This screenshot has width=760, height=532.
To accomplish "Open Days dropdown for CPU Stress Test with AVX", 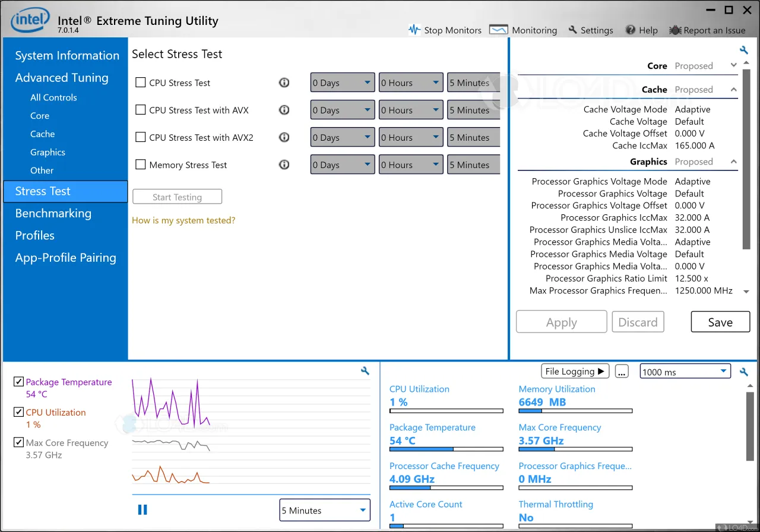I will (343, 110).
